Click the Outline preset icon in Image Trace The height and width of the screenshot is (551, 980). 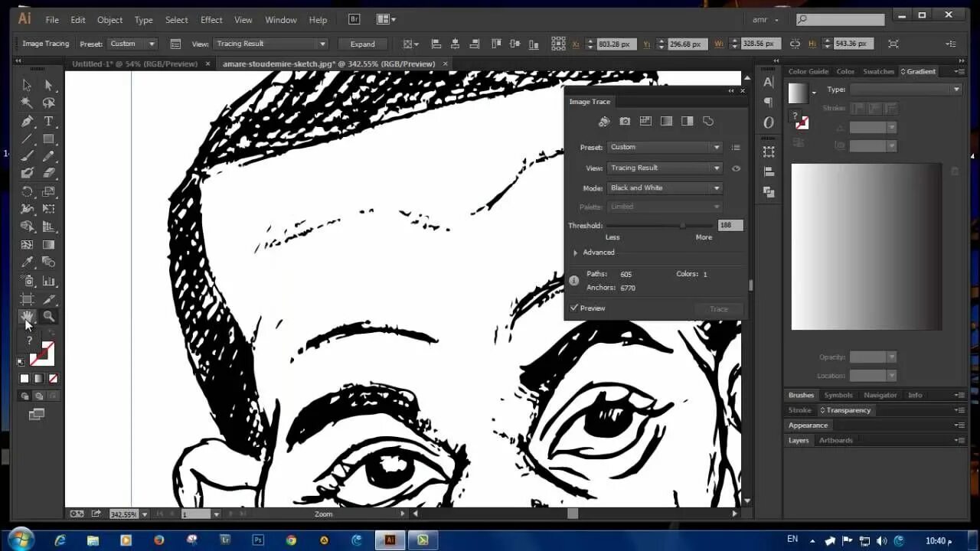click(707, 121)
